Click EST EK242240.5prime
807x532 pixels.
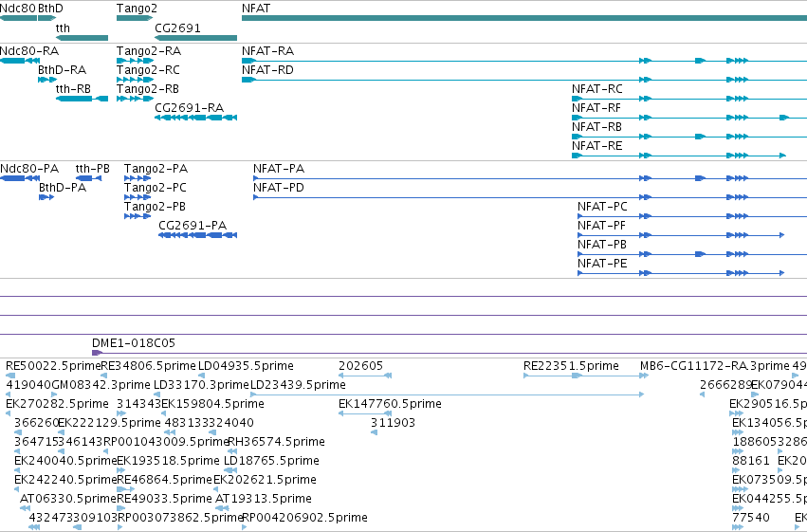tap(65, 481)
